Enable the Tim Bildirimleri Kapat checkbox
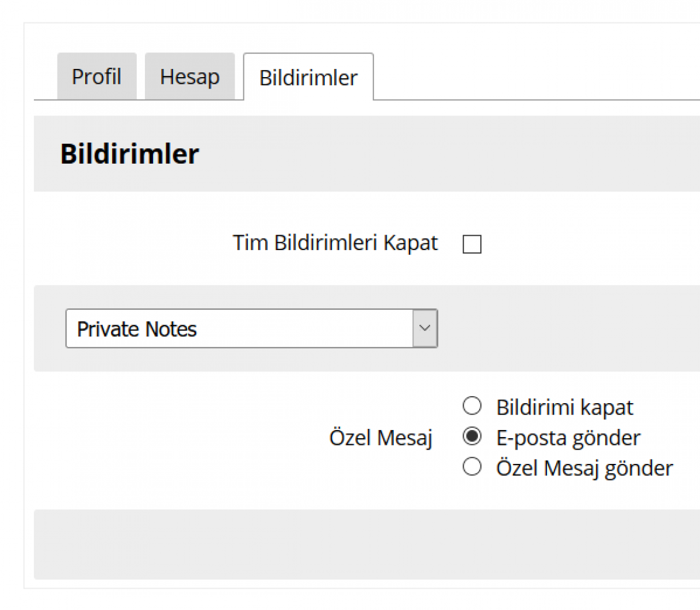 [x=472, y=244]
